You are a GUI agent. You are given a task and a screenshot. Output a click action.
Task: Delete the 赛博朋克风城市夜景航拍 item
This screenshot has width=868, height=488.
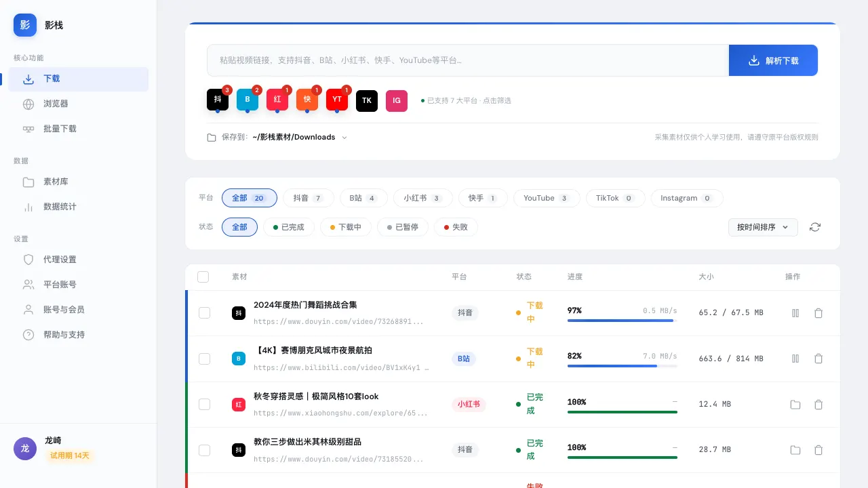(818, 359)
